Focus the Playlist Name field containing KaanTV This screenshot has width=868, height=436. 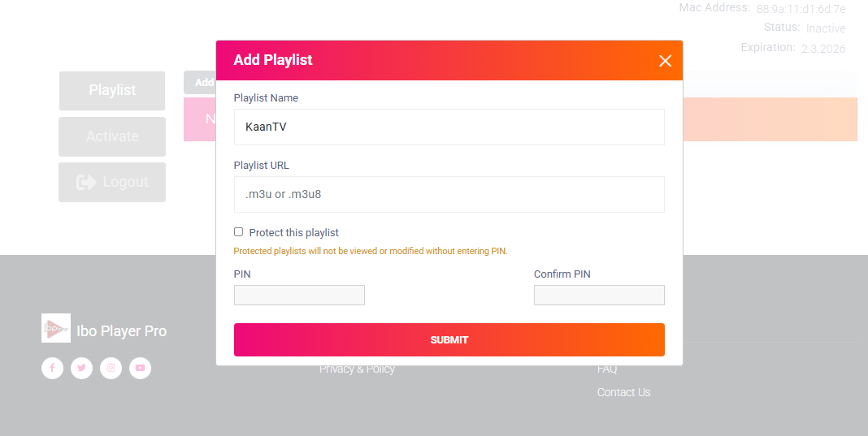449,127
